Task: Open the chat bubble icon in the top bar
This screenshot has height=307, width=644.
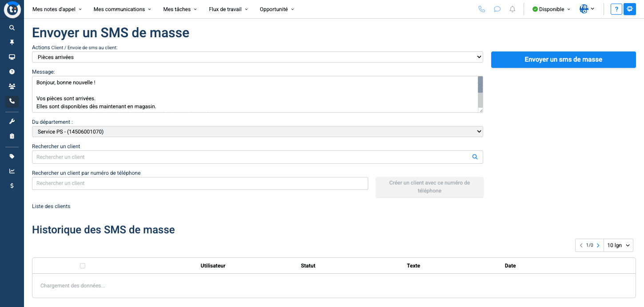Action: 497,9
